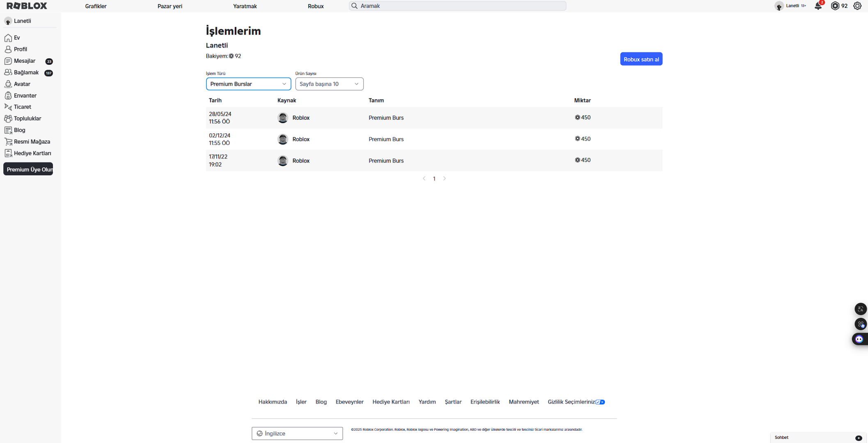Image resolution: width=868 pixels, height=443 pixels.
Task: Open the Sayfa başına 10 dropdown
Action: tap(329, 84)
